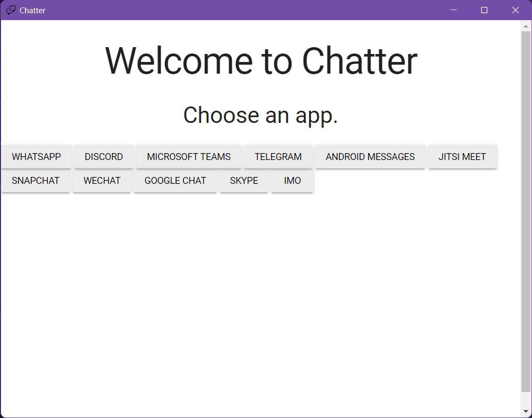532x418 pixels.
Task: Maximize the Chatter window
Action: pyautogui.click(x=484, y=10)
